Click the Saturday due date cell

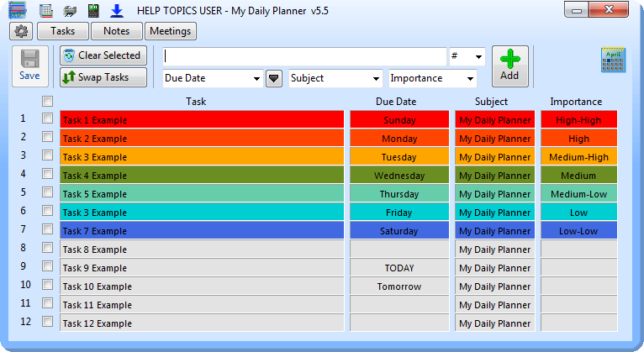399,230
